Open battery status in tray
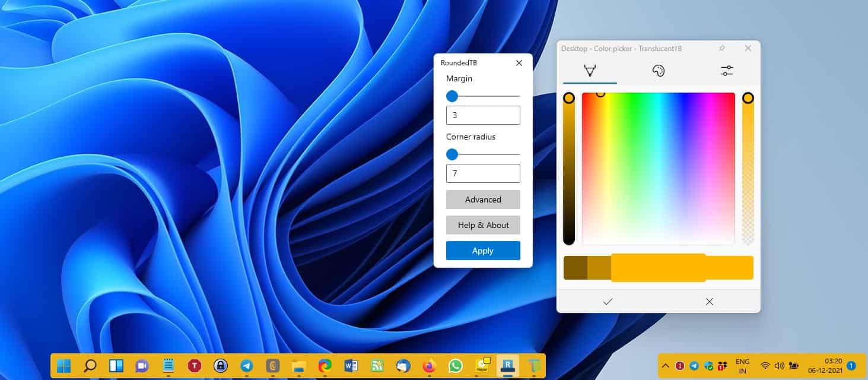This screenshot has height=380, width=868. pos(794,366)
